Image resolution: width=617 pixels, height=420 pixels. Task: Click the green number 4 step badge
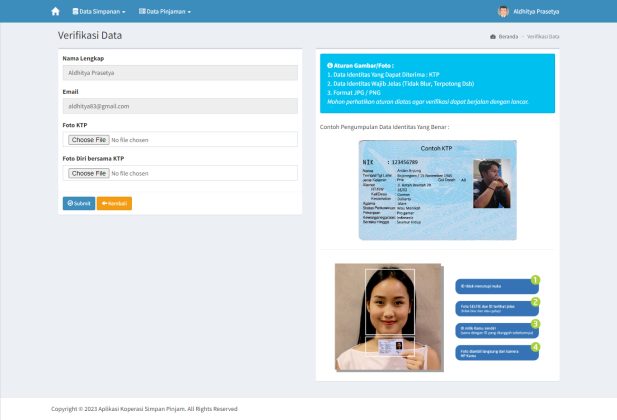point(535,347)
